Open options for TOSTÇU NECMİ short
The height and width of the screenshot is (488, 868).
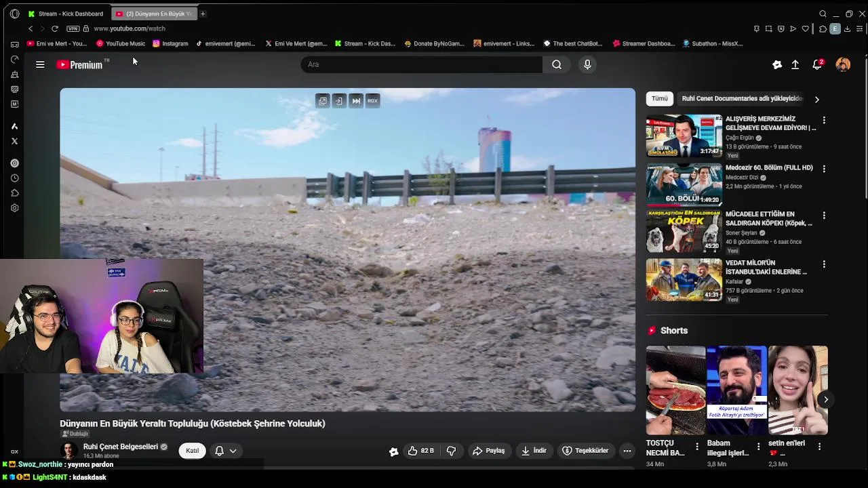click(x=697, y=447)
